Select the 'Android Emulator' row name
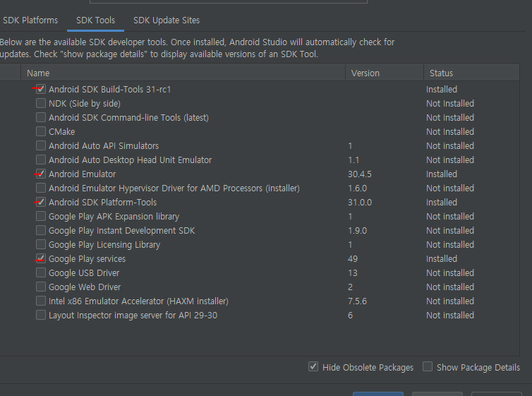 click(82, 174)
